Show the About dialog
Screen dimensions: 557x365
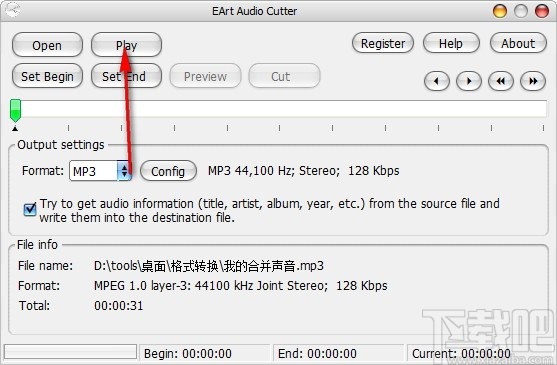pyautogui.click(x=518, y=43)
